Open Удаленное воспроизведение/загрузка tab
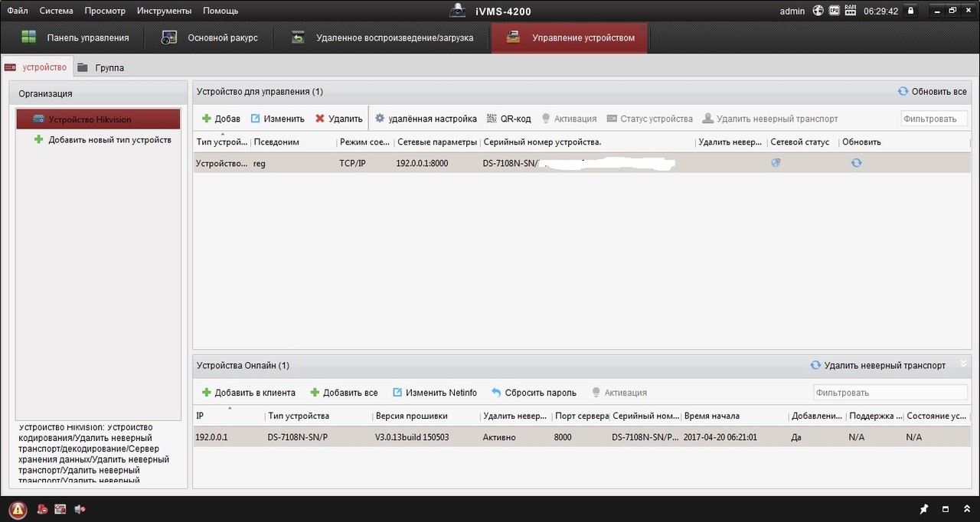 click(383, 38)
